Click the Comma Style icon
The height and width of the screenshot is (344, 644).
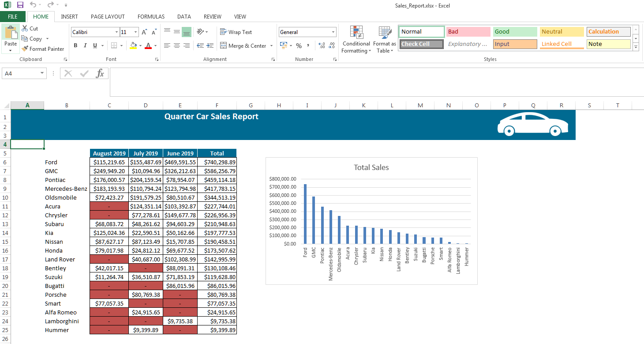(x=308, y=45)
